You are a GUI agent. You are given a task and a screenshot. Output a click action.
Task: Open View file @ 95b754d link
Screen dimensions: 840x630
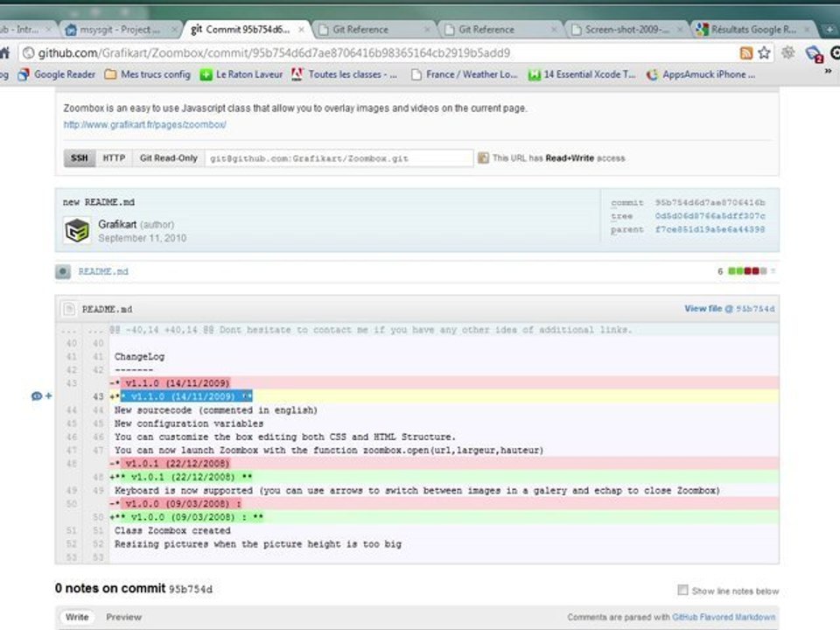(730, 309)
